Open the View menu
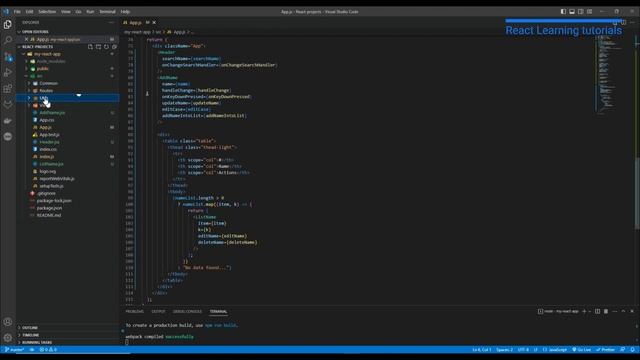640x360 pixels. click(66, 12)
